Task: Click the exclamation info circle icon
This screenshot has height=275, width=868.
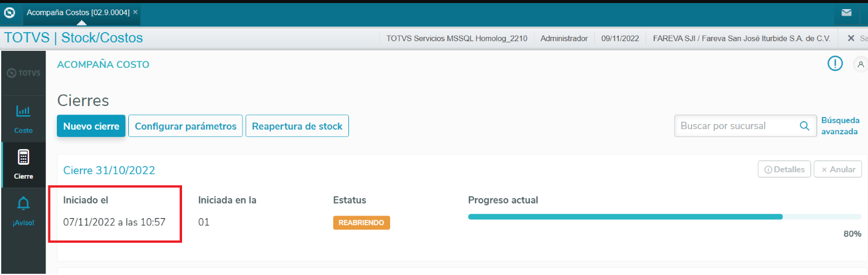Action: pos(835,63)
